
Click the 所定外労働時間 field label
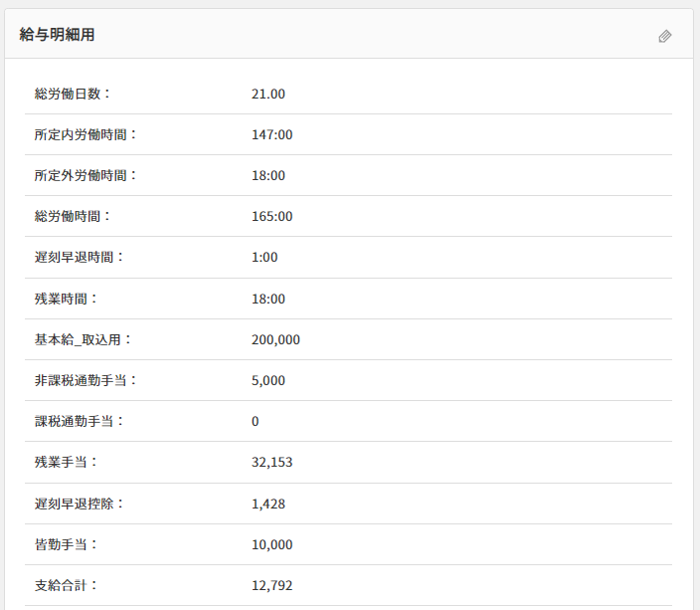pyautogui.click(x=86, y=175)
